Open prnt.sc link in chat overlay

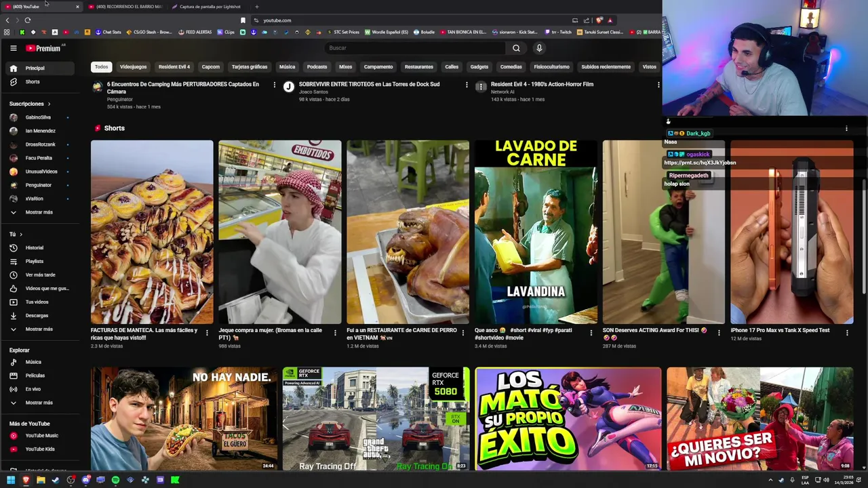click(700, 163)
